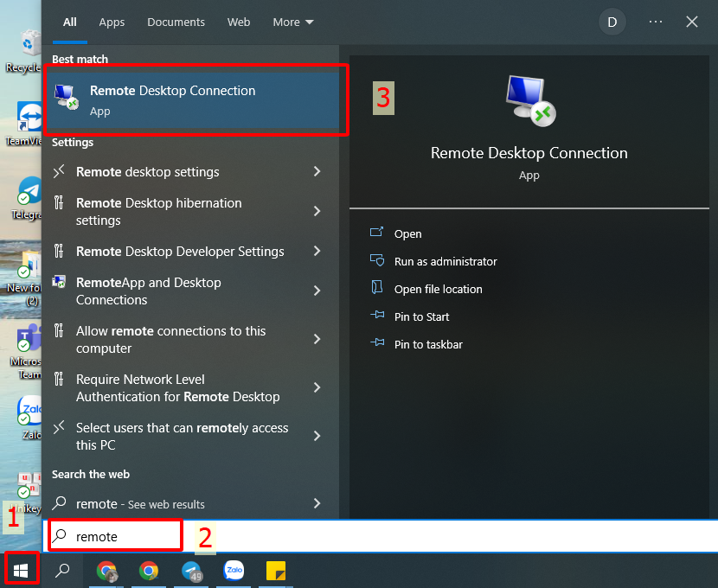
Task: Click the Remote Desktop Developer Settings icon
Action: tap(59, 251)
